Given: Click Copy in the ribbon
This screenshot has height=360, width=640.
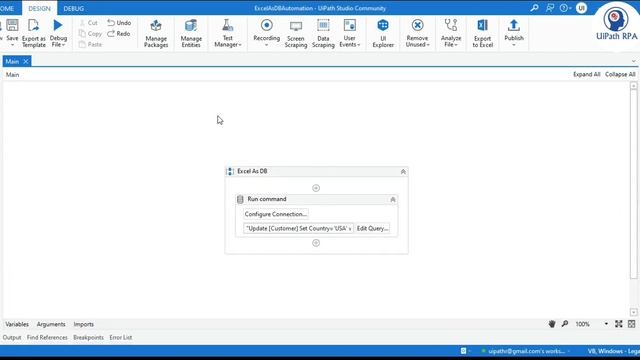Looking at the screenshot, I should click(90, 33).
